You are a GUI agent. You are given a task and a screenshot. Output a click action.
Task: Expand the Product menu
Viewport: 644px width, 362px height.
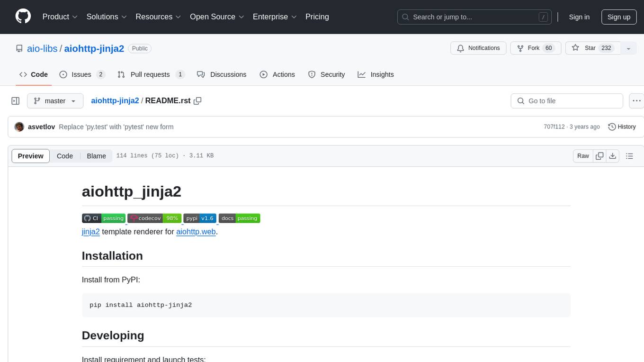pos(60,17)
